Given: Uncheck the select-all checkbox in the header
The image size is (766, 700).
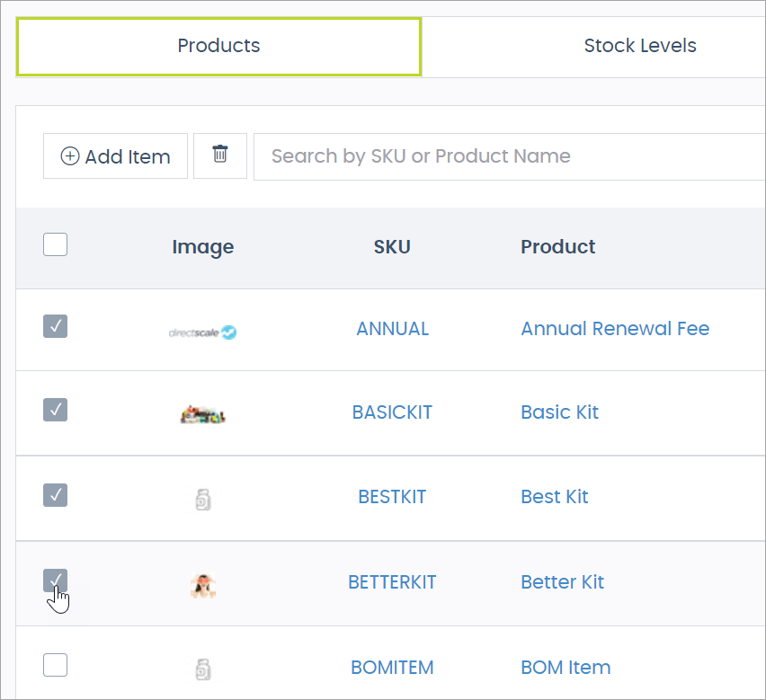Looking at the screenshot, I should coord(55,244).
